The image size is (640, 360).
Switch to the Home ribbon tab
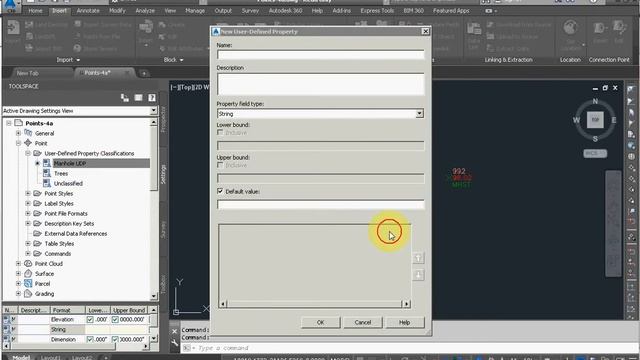[x=35, y=11]
